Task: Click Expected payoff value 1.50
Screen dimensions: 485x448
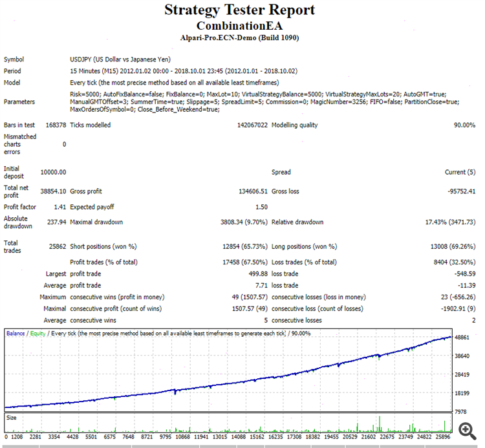Action: 261,207
